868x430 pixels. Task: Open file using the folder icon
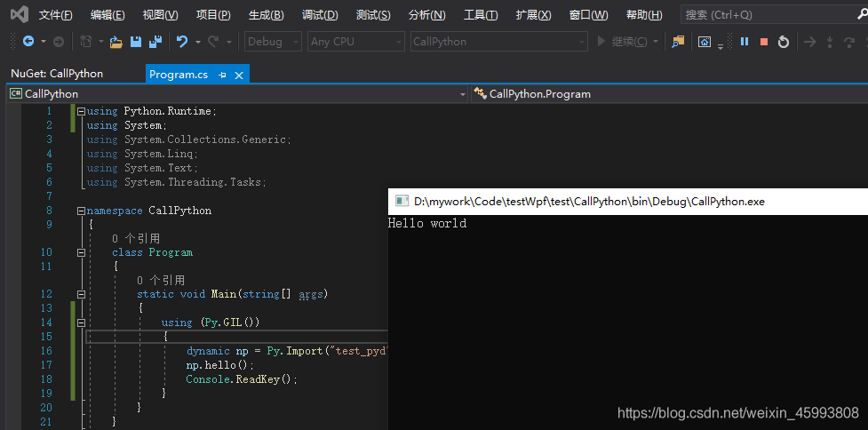coord(115,42)
